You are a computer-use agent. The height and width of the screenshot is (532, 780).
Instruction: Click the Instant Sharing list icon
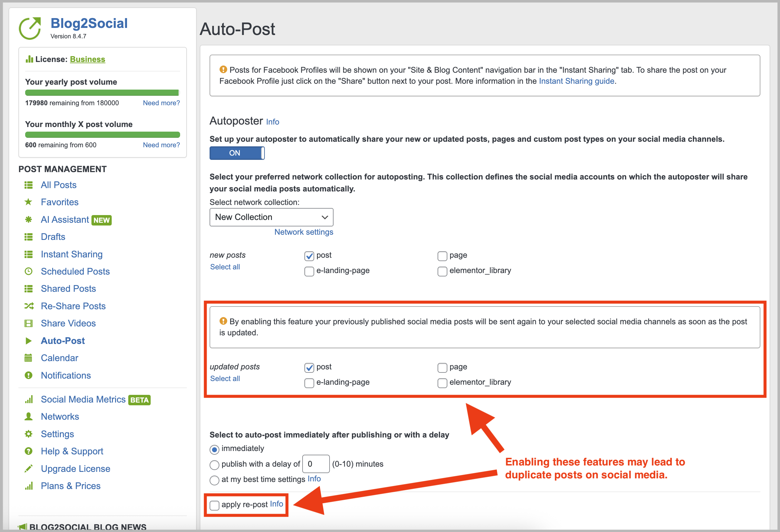click(29, 254)
